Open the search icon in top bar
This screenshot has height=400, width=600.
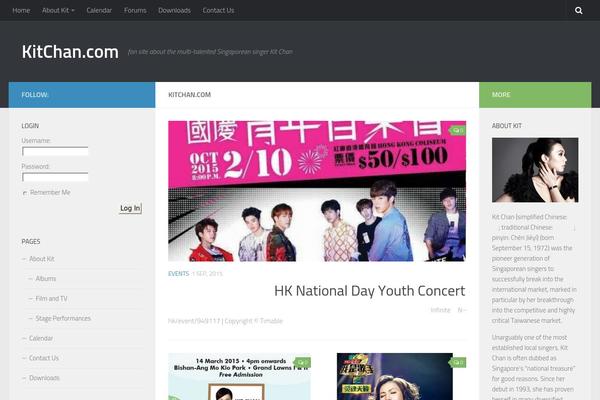coord(579,10)
